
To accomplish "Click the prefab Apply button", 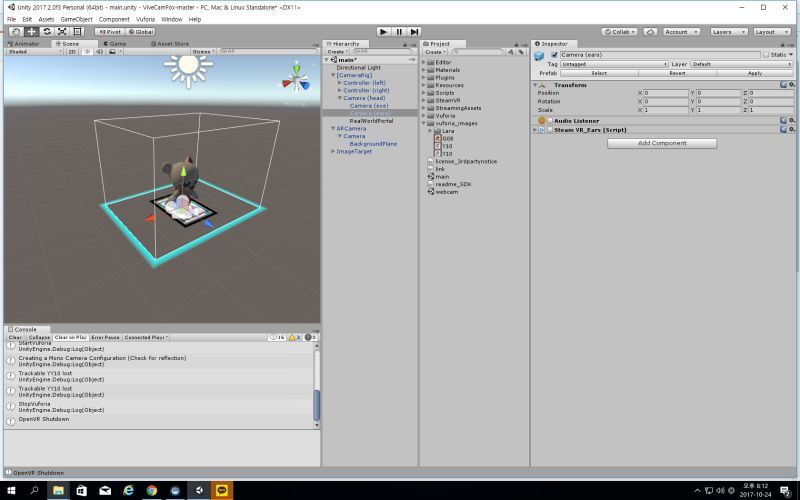I will [755, 73].
